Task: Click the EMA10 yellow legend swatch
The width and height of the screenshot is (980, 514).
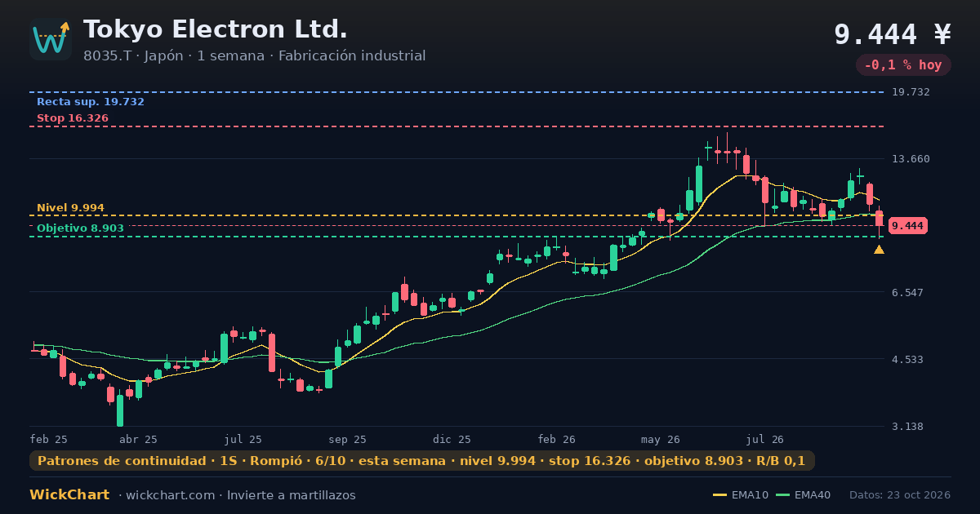Action: click(719, 495)
